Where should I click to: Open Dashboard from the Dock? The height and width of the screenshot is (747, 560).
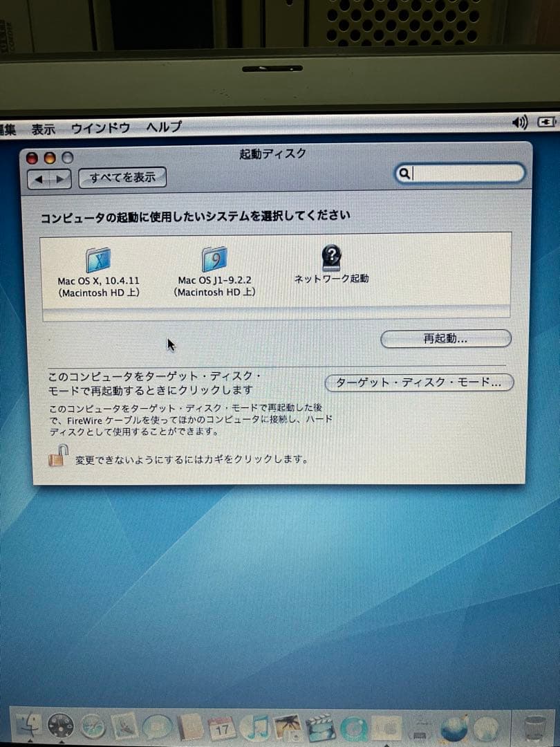click(60, 726)
